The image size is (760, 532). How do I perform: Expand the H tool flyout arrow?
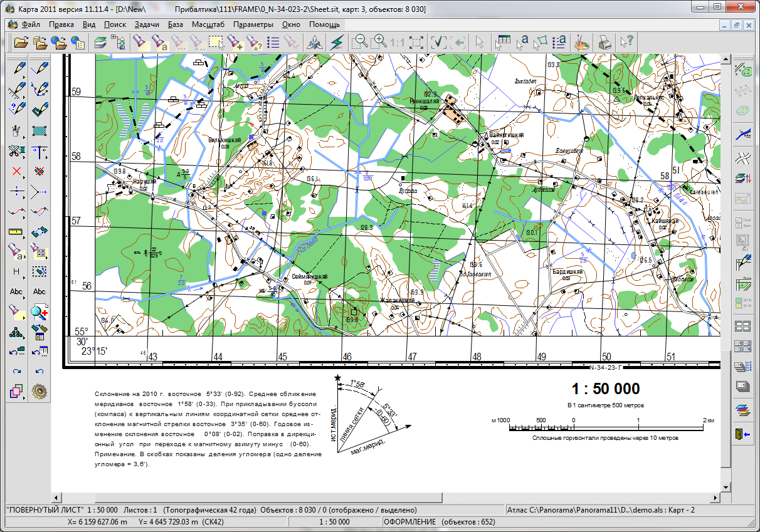click(x=25, y=277)
